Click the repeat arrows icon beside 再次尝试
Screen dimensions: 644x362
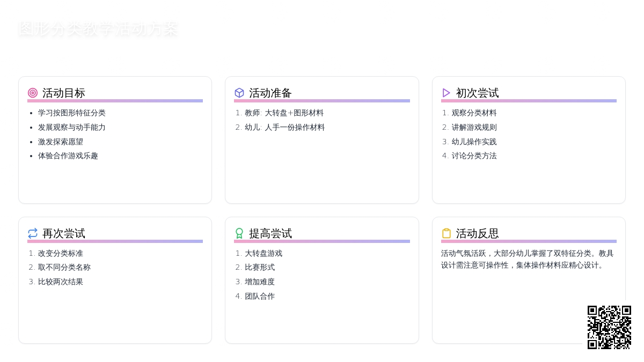click(33, 233)
